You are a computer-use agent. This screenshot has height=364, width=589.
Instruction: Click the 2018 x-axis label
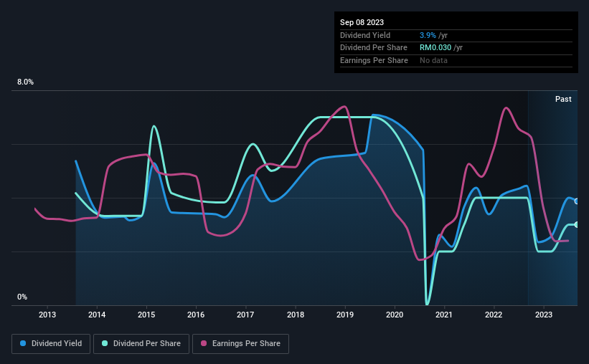click(296, 315)
